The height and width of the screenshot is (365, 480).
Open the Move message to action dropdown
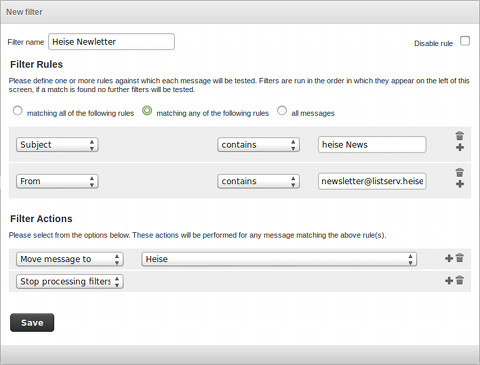point(70,259)
